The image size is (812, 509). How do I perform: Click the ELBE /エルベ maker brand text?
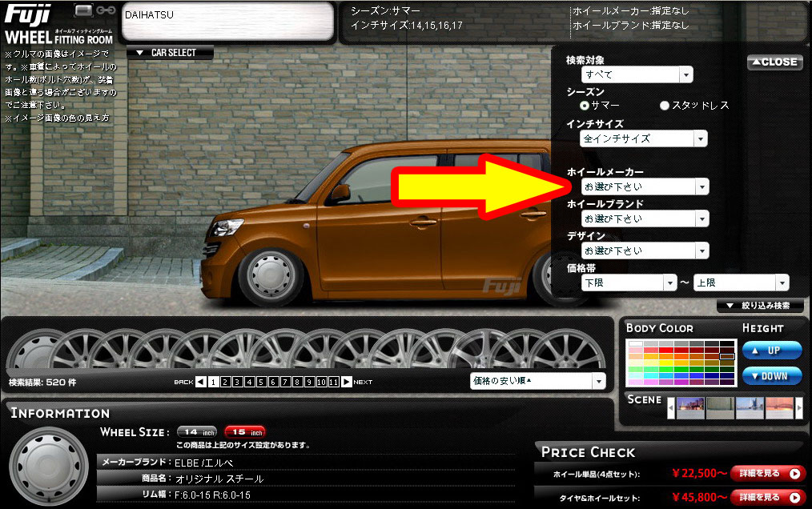point(203,463)
